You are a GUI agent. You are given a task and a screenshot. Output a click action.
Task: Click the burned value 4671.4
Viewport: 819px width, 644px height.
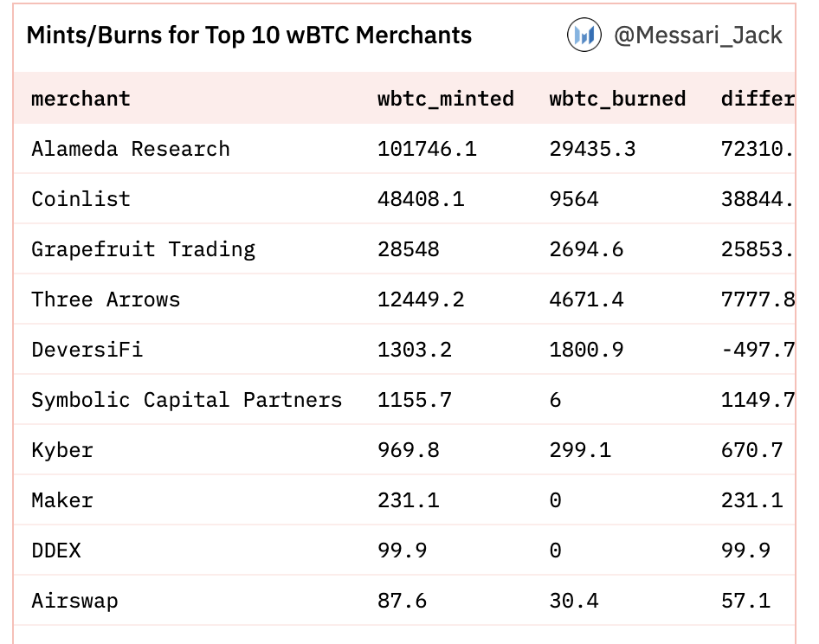pyautogui.click(x=586, y=299)
